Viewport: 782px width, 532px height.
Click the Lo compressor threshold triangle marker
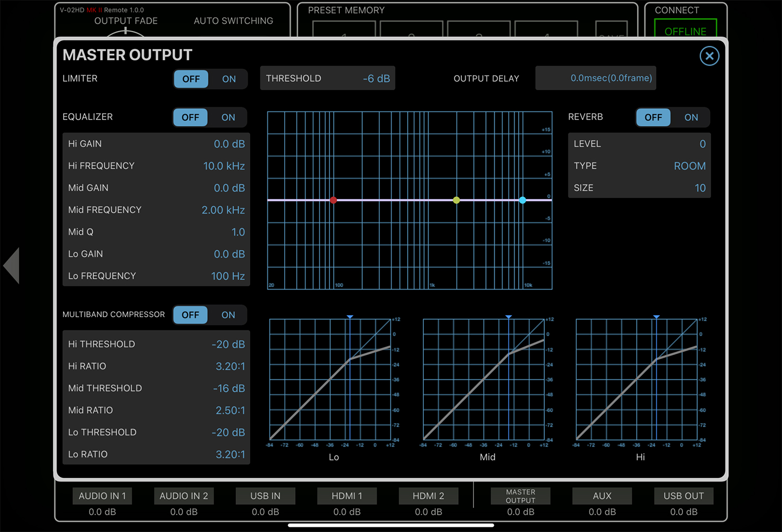tap(350, 317)
